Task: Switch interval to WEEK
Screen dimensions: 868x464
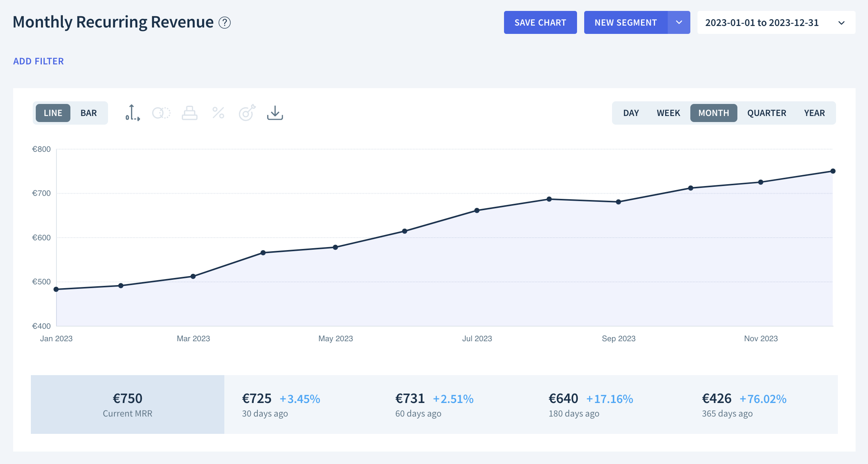Action: coord(669,113)
